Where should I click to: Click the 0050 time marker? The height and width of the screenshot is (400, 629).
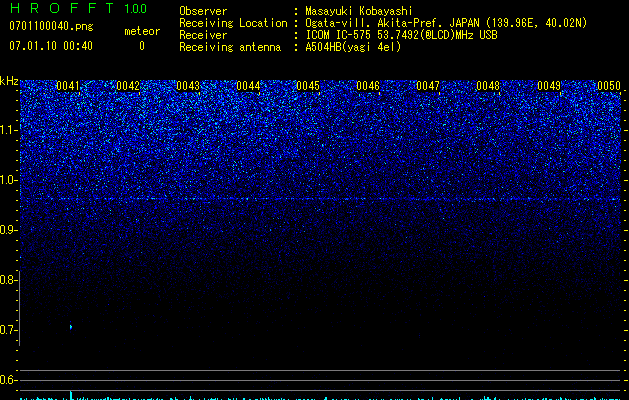[609, 86]
